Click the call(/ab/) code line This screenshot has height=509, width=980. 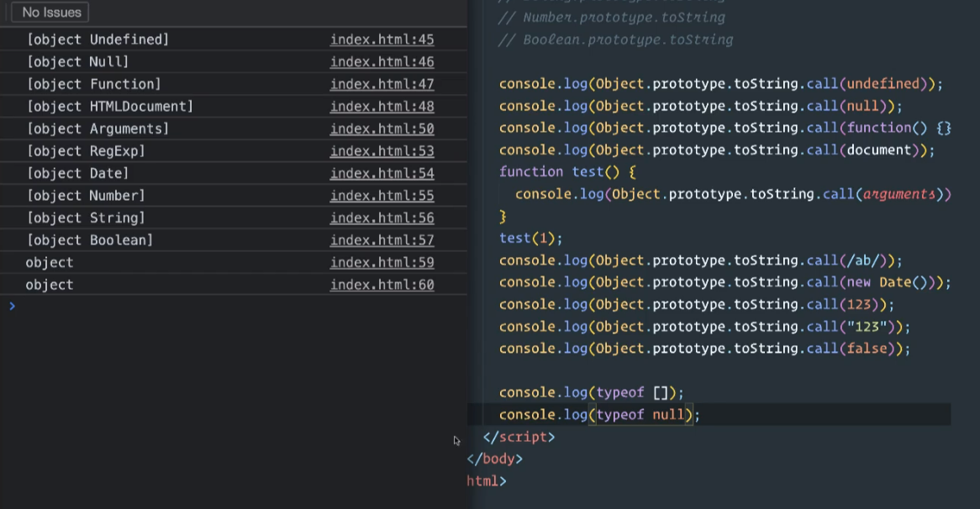pyautogui.click(x=701, y=260)
